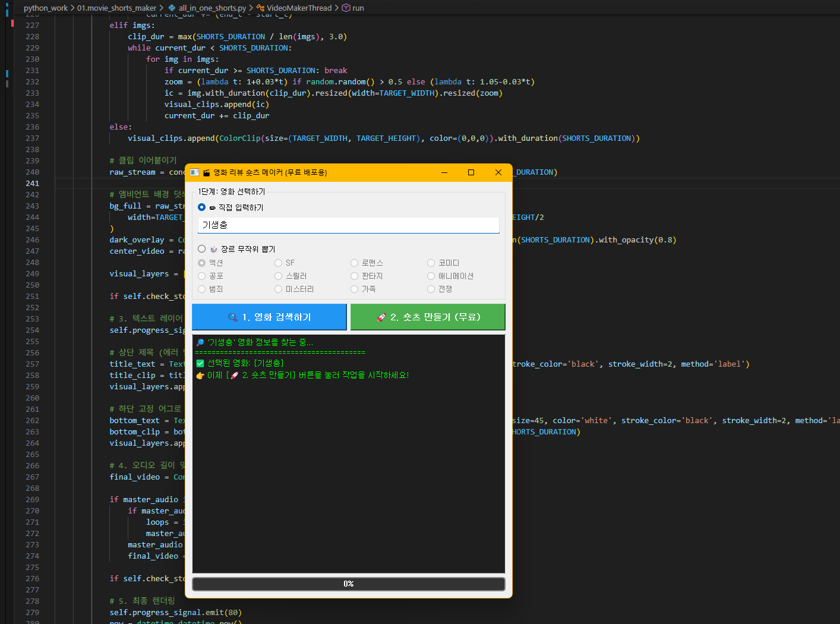Click the 0% progress bar
This screenshot has width=840, height=624.
click(349, 584)
